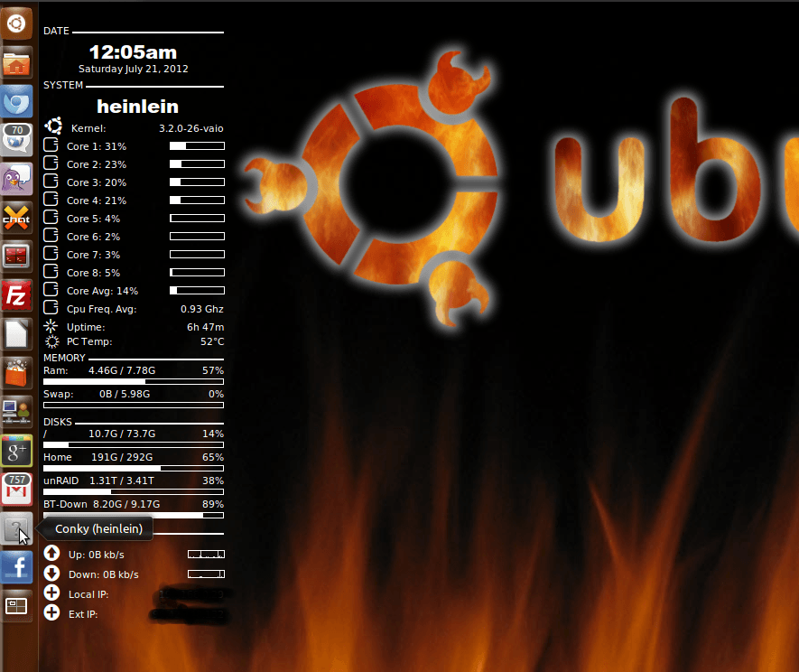The width and height of the screenshot is (799, 672).
Task: Click the '0.93 Ghz' frequency value
Action: (x=202, y=309)
